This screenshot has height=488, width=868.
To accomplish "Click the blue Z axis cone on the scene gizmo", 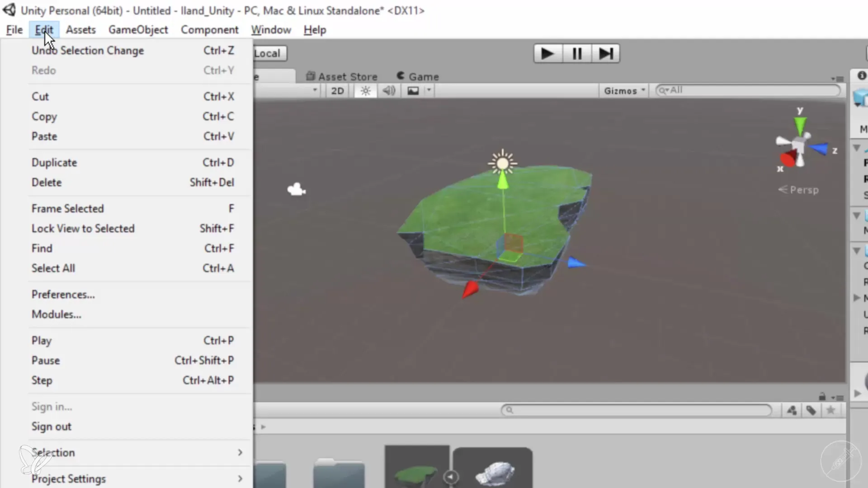I will click(819, 148).
